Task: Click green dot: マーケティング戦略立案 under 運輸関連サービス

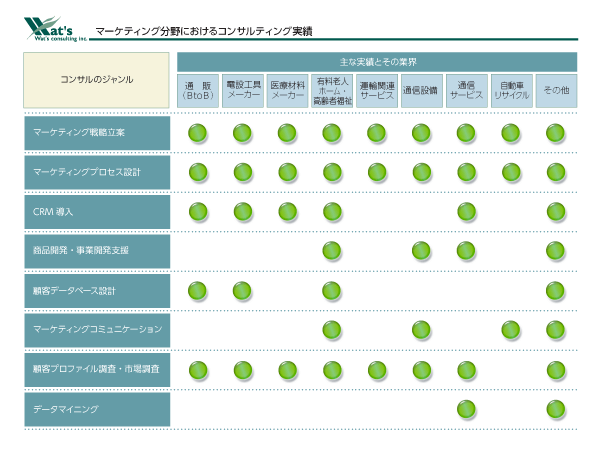Action: coord(377,133)
